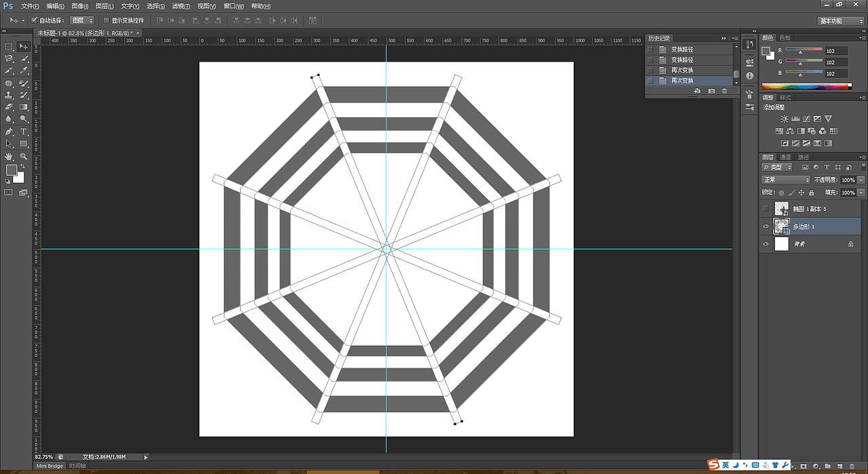Select the Dodge tool

(x=24, y=119)
